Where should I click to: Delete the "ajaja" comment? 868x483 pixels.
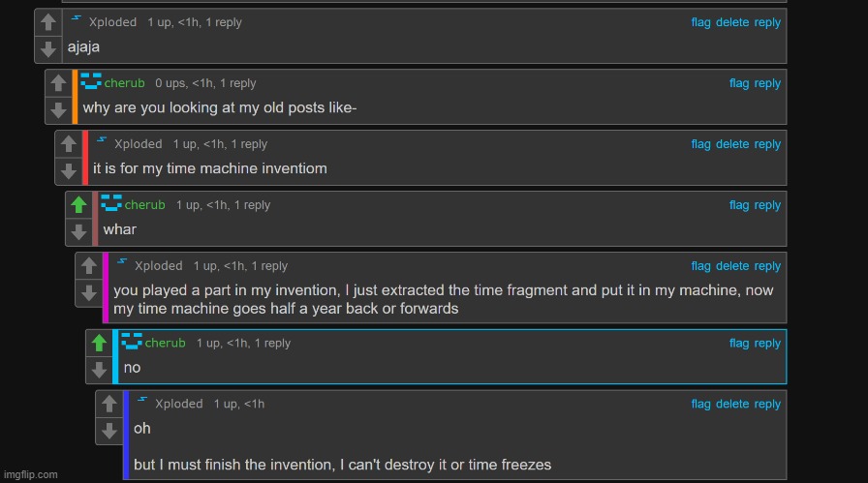click(x=731, y=22)
